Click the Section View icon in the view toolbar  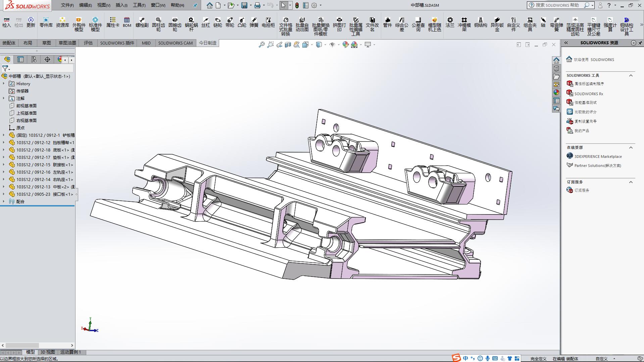click(288, 45)
